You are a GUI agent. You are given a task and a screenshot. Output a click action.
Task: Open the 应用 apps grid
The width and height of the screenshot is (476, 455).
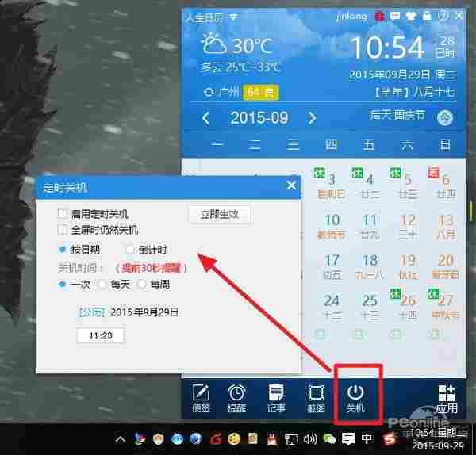446,399
